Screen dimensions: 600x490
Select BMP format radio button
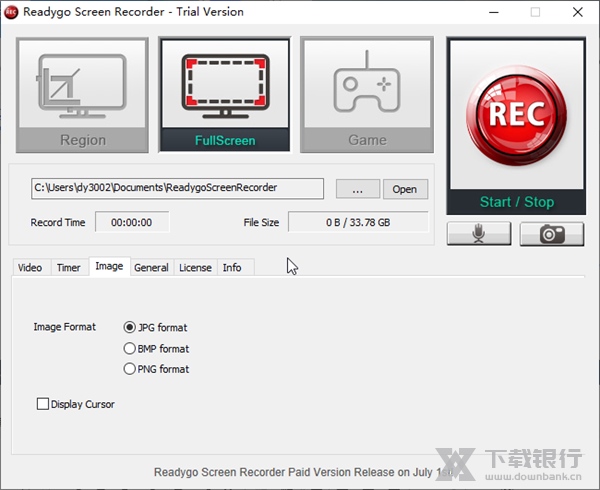click(130, 348)
